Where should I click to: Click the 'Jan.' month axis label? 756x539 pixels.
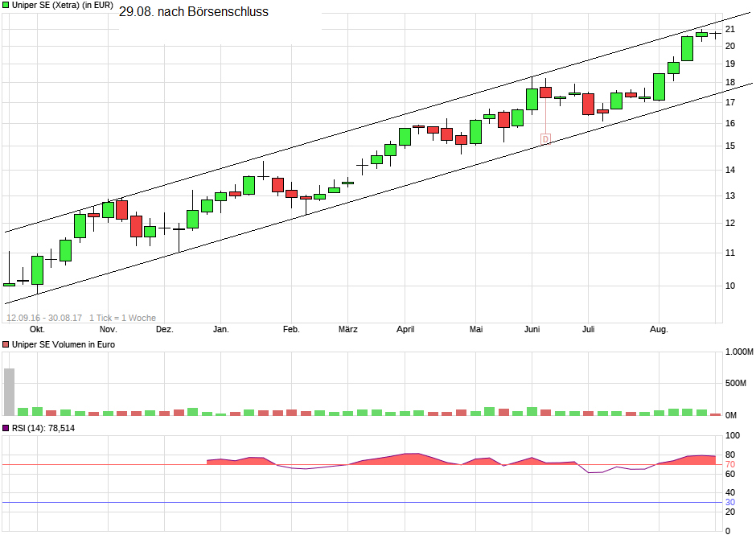[221, 329]
